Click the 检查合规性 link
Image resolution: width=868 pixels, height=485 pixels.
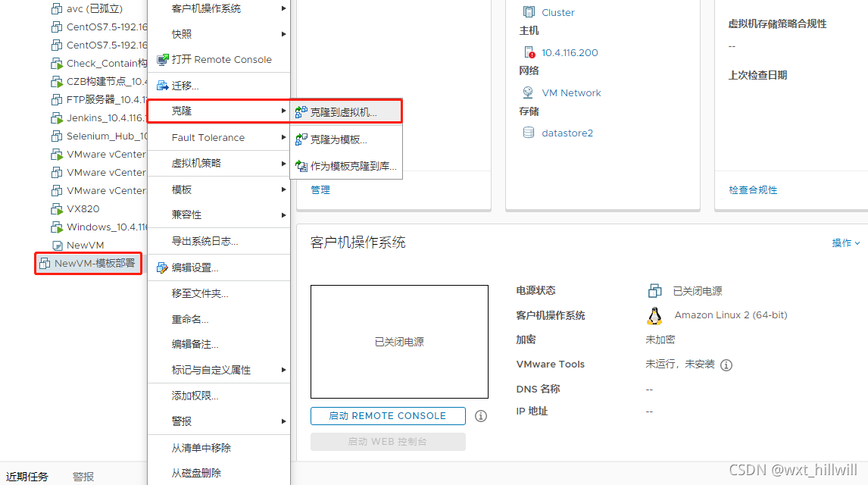[x=753, y=190]
